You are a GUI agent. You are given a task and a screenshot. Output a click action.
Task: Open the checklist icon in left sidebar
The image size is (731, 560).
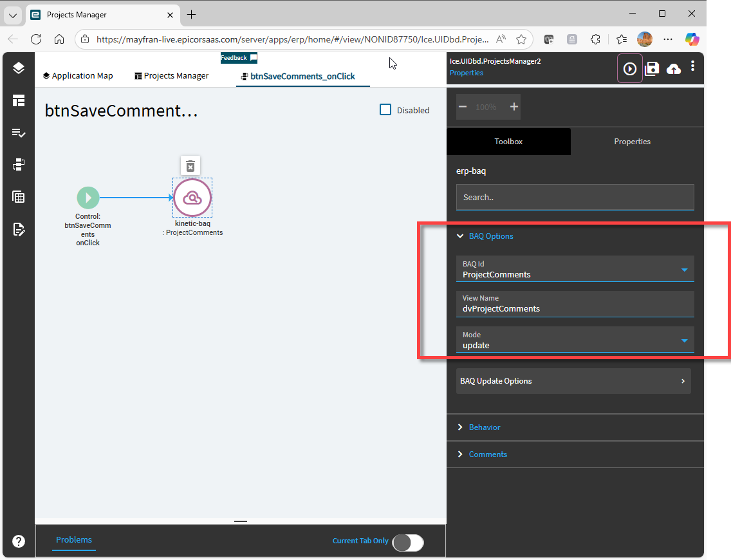(x=19, y=133)
